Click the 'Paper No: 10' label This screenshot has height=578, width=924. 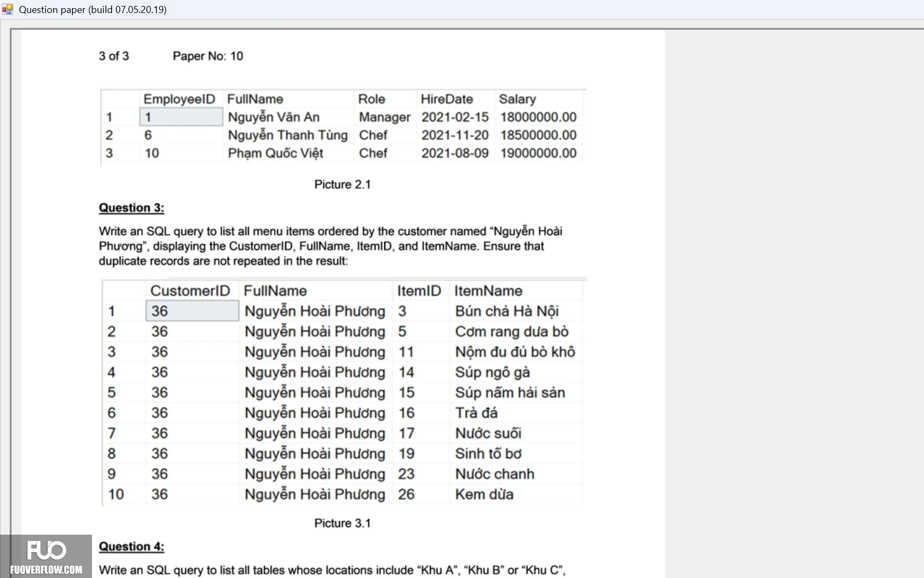coord(208,56)
